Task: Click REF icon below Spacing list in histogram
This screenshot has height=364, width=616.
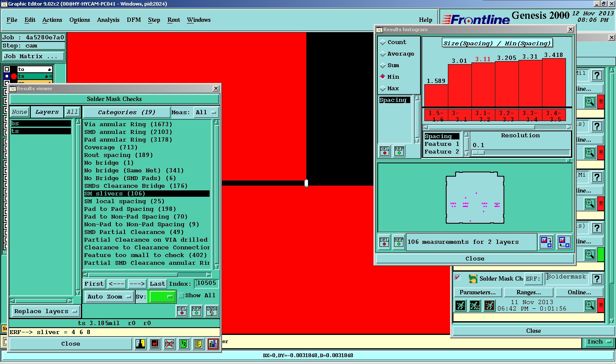Action: click(x=399, y=151)
